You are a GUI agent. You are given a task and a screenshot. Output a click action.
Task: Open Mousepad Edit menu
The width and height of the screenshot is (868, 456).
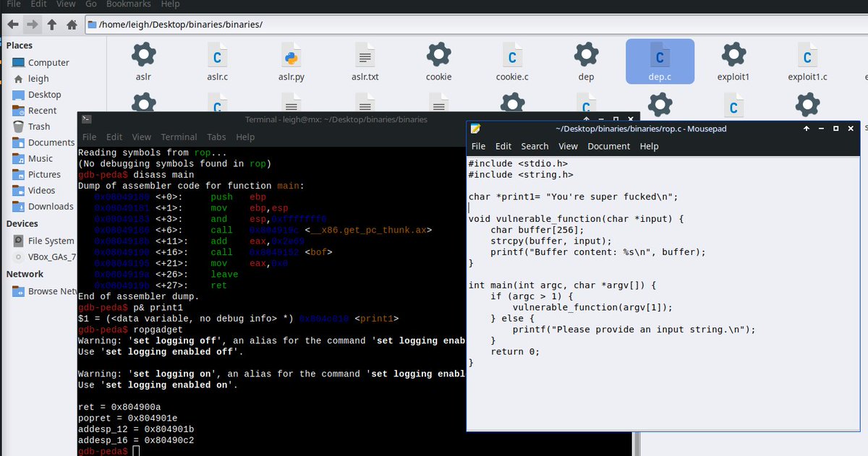(503, 146)
